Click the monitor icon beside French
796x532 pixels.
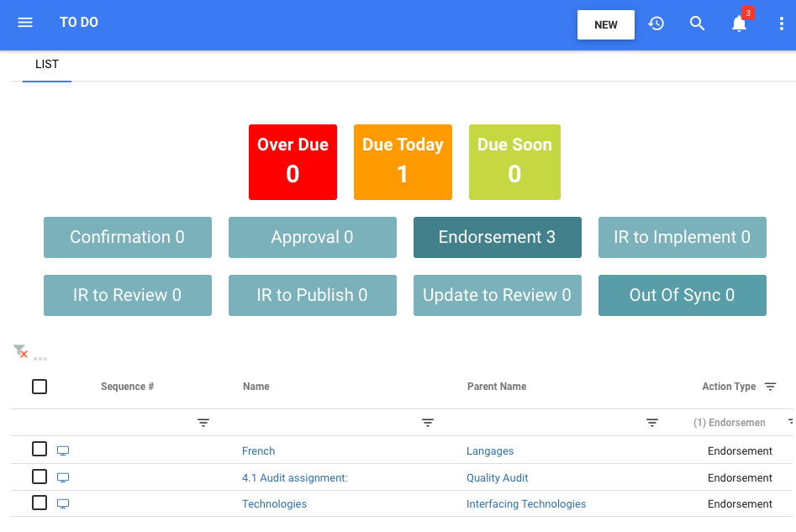click(63, 450)
